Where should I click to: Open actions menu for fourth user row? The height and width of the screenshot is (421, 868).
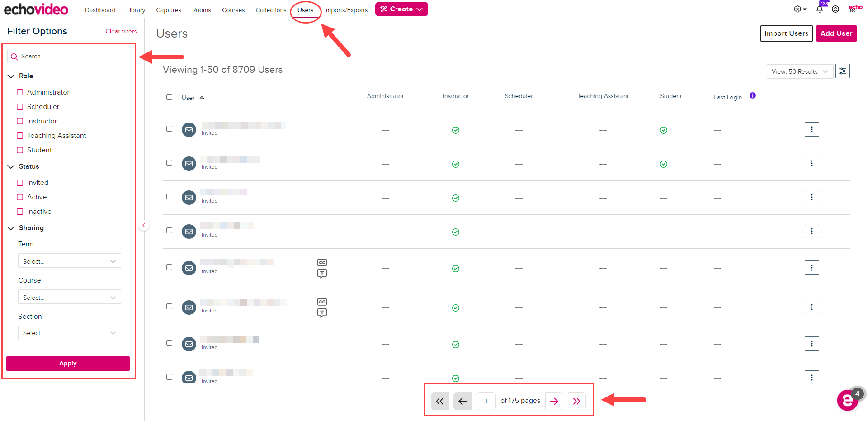tap(812, 231)
